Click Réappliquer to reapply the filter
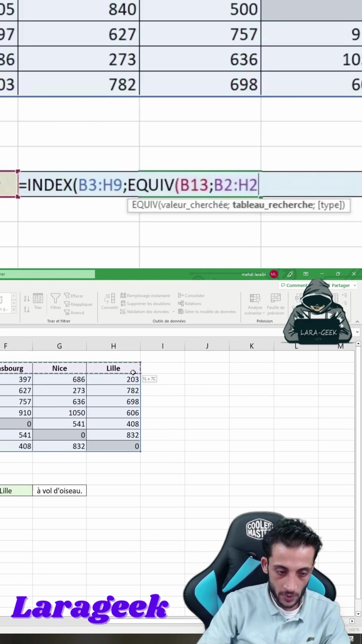 click(78, 304)
